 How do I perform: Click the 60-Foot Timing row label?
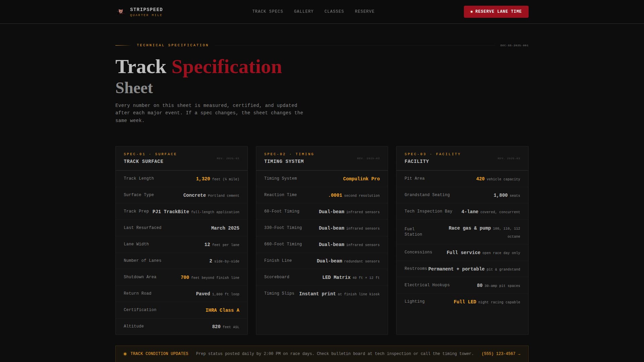tap(282, 211)
